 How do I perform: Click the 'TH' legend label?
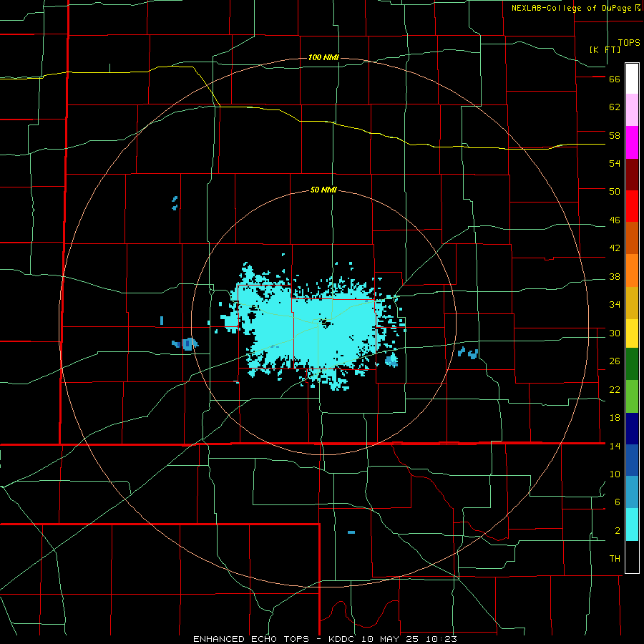tap(615, 559)
